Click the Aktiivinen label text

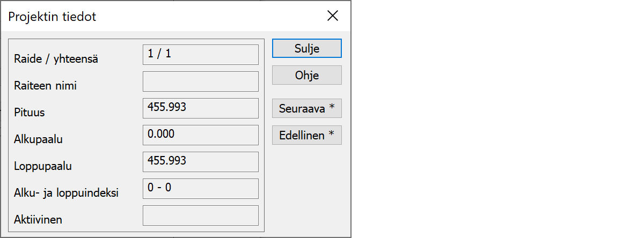click(39, 220)
